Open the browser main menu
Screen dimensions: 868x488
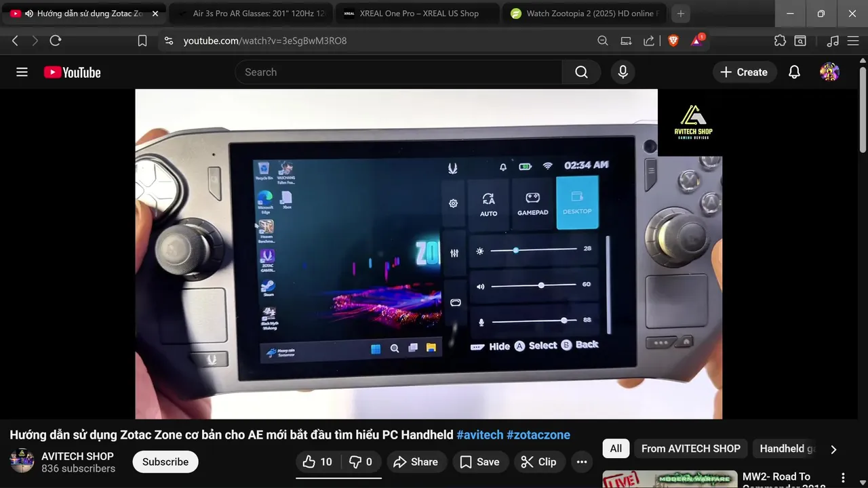(853, 41)
